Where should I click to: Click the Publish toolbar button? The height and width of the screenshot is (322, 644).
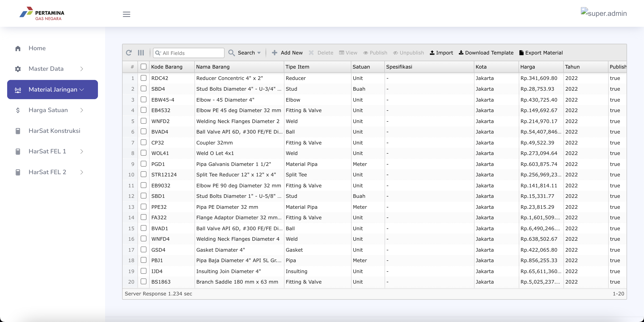tap(375, 53)
